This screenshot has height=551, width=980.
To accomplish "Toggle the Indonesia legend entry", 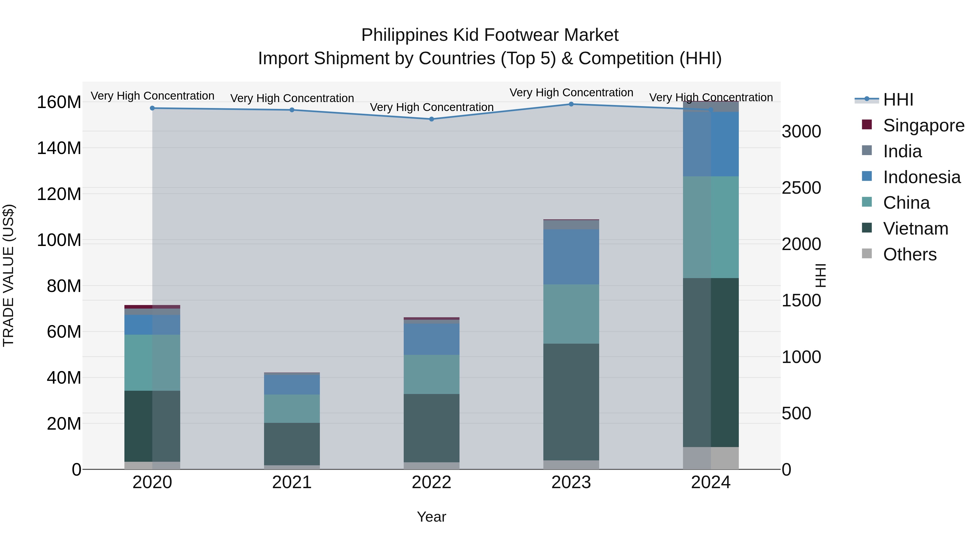I will click(911, 177).
